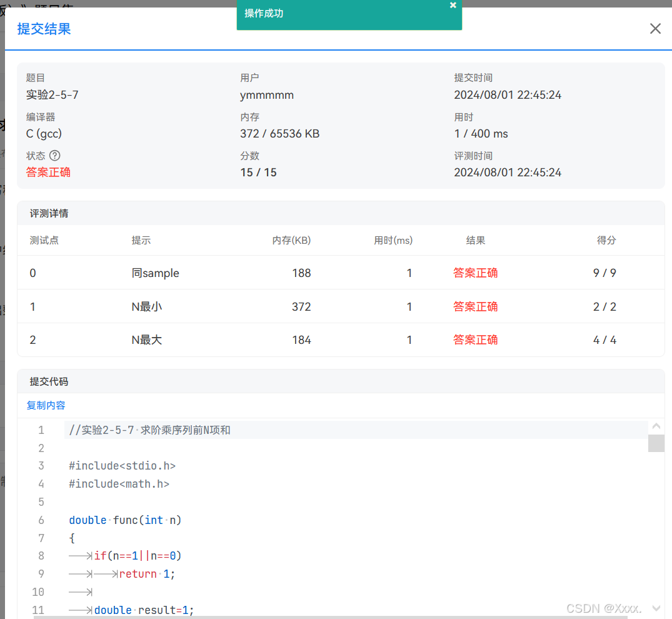Screen dimensions: 672x619
Task: Click memory value 372 in the N最小 row
Action: coord(301,306)
